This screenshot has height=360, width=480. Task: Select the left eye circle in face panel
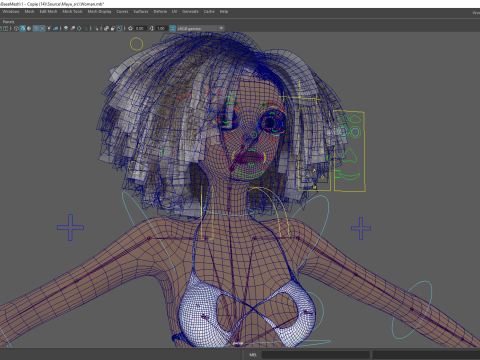(x=343, y=132)
